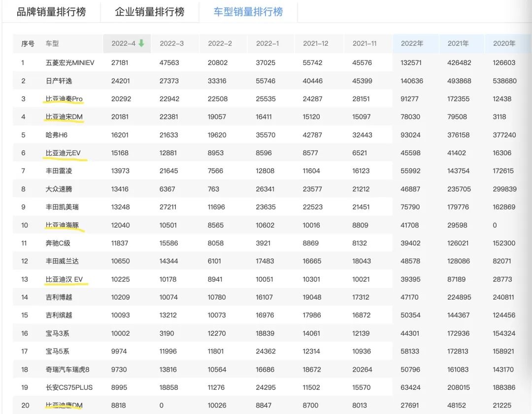532x414 pixels.
Task: Select the 宝马3系 model name
Action: pyautogui.click(x=57, y=334)
